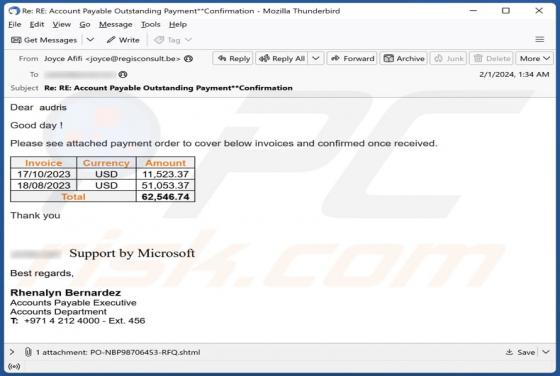The width and height of the screenshot is (560, 376).
Task: Open the Tools menu
Action: (x=150, y=24)
